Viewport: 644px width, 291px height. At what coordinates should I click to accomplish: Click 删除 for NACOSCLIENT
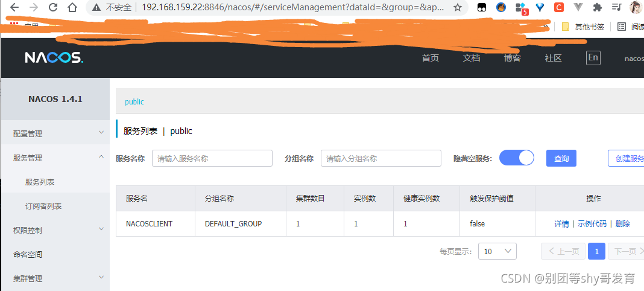click(x=623, y=224)
